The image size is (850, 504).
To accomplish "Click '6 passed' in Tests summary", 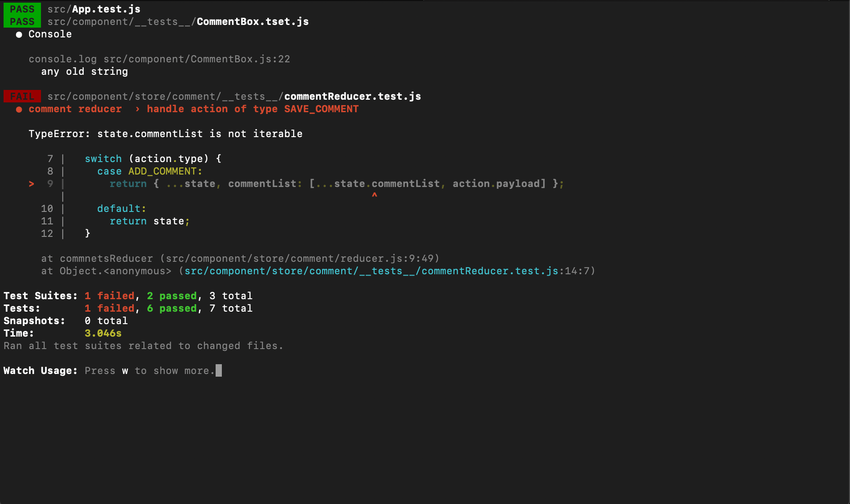I will tap(172, 308).
